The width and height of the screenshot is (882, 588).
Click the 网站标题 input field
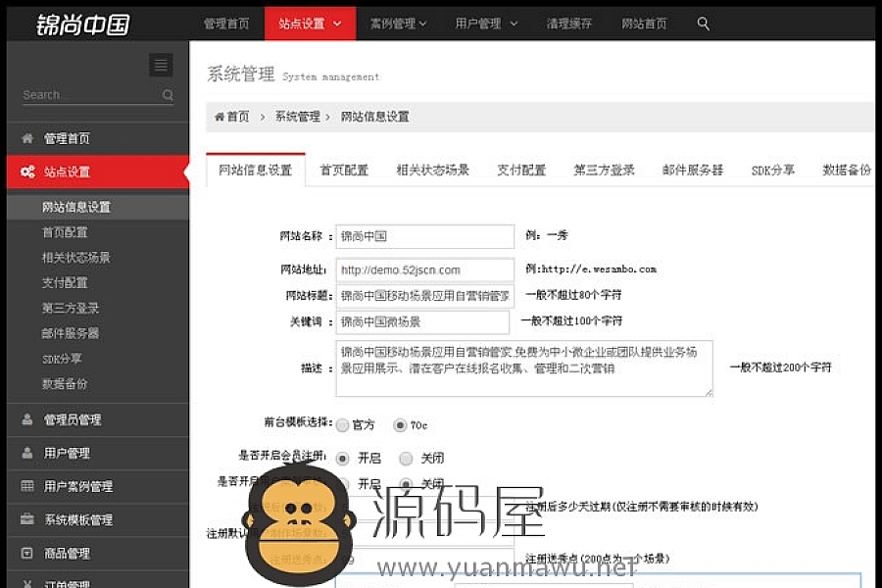425,295
